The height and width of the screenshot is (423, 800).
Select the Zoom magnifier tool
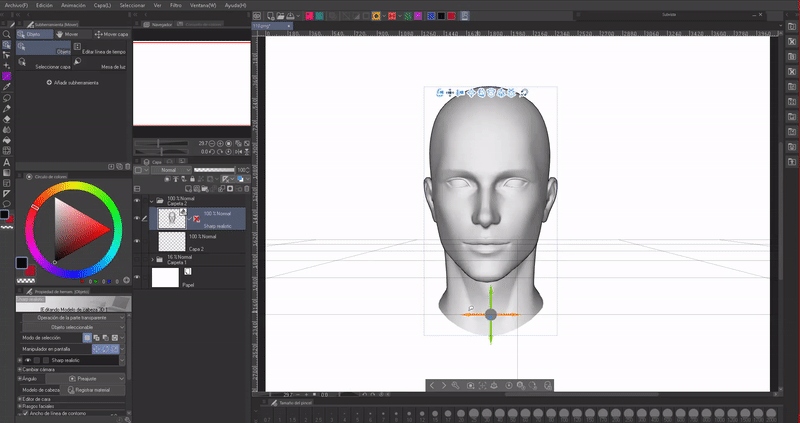click(x=6, y=34)
